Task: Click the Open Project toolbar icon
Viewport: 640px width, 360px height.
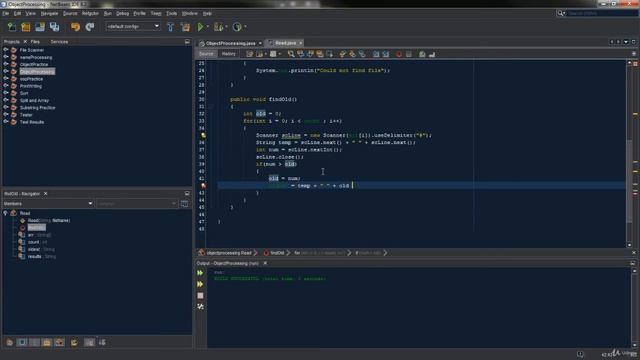Action: (x=40, y=27)
